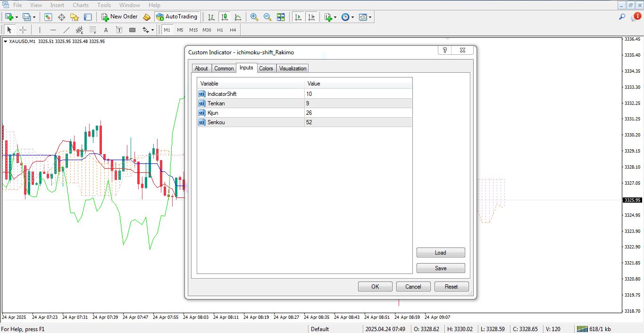Switch to the Colors tab
Viewport: 644px width, 333px height.
pos(266,68)
